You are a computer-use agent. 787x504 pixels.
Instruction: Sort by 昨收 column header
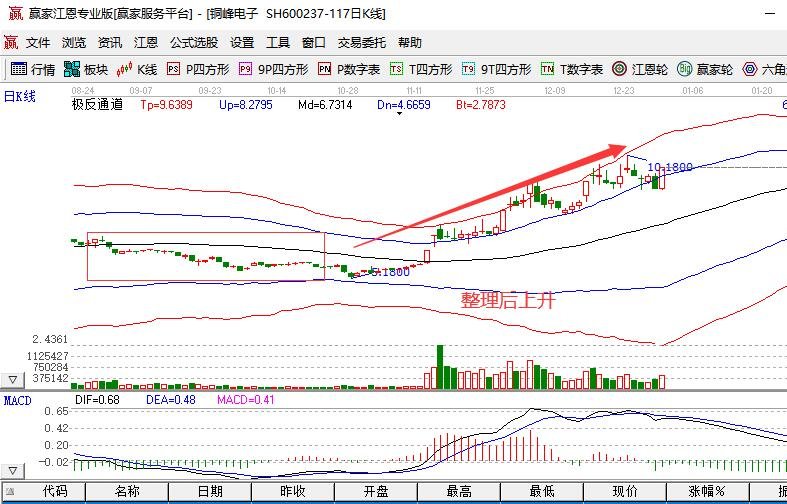(293, 491)
